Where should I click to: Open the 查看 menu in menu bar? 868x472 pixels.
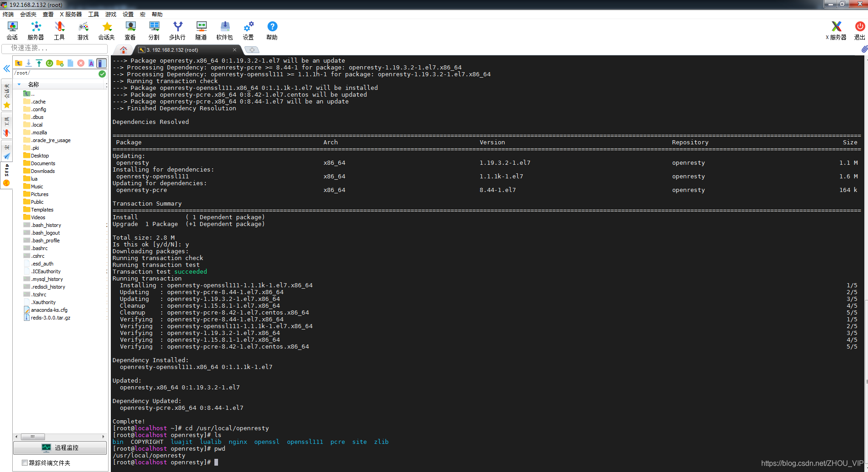(48, 15)
